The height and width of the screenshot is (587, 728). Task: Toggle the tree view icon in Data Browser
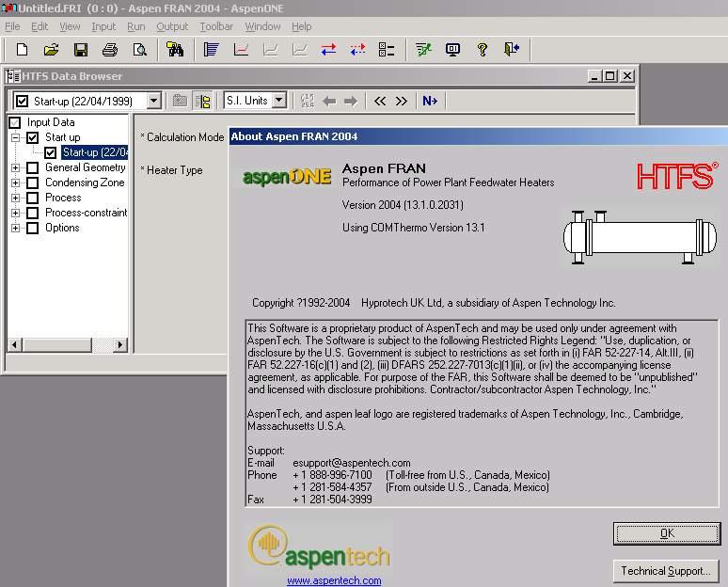pos(202,101)
